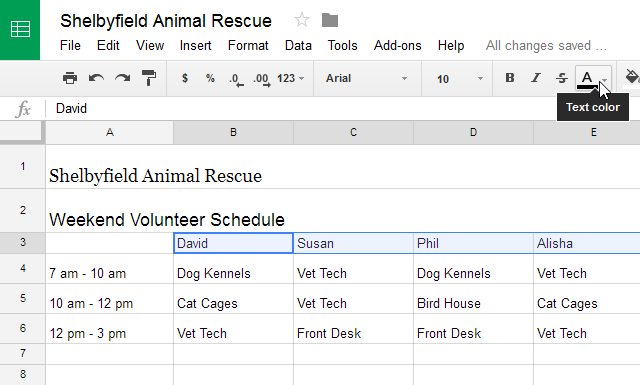The image size is (640, 385).
Task: Open the Format menu
Action: (x=248, y=45)
